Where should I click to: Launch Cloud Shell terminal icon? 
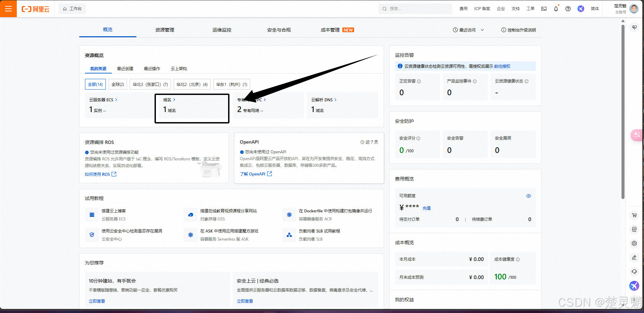tap(544, 9)
